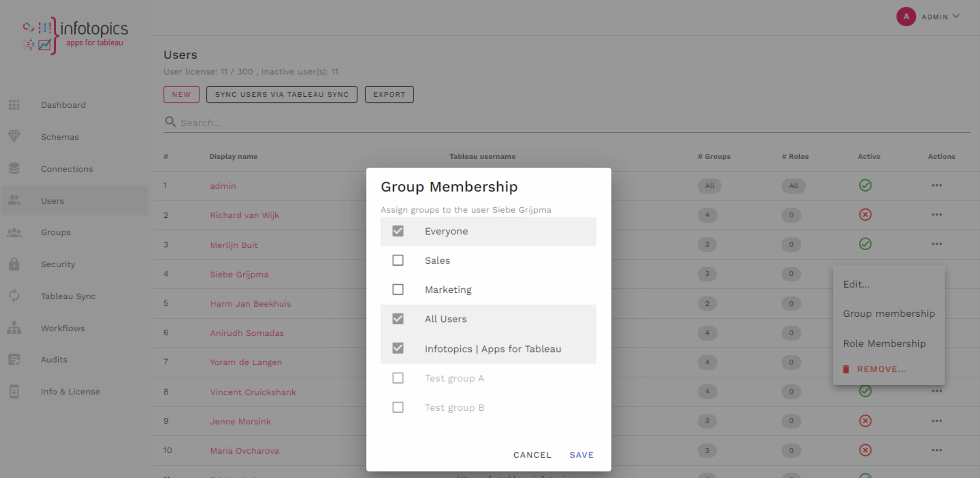Image resolution: width=980 pixels, height=478 pixels.
Task: Choose Edit... in the context menu
Action: [856, 284]
